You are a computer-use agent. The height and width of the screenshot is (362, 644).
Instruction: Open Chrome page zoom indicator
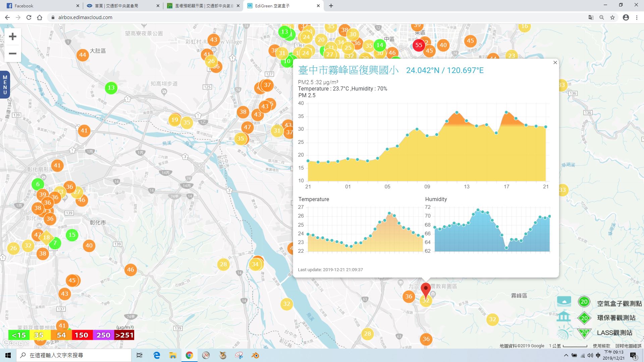pos(602,17)
